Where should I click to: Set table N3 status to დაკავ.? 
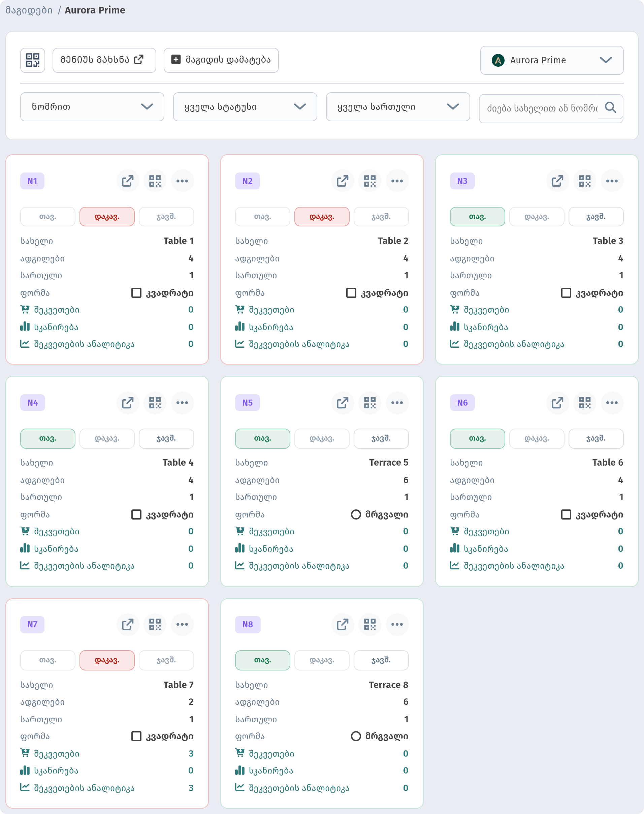pos(537,217)
